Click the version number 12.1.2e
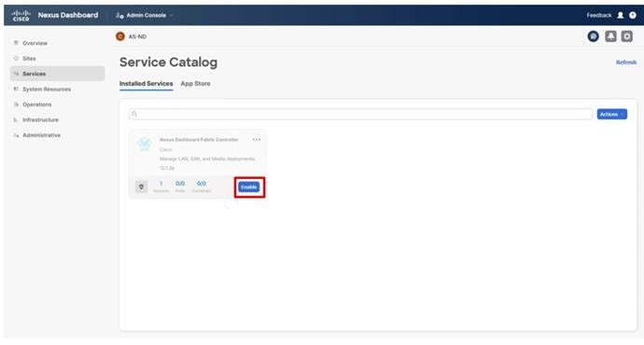 coord(167,168)
